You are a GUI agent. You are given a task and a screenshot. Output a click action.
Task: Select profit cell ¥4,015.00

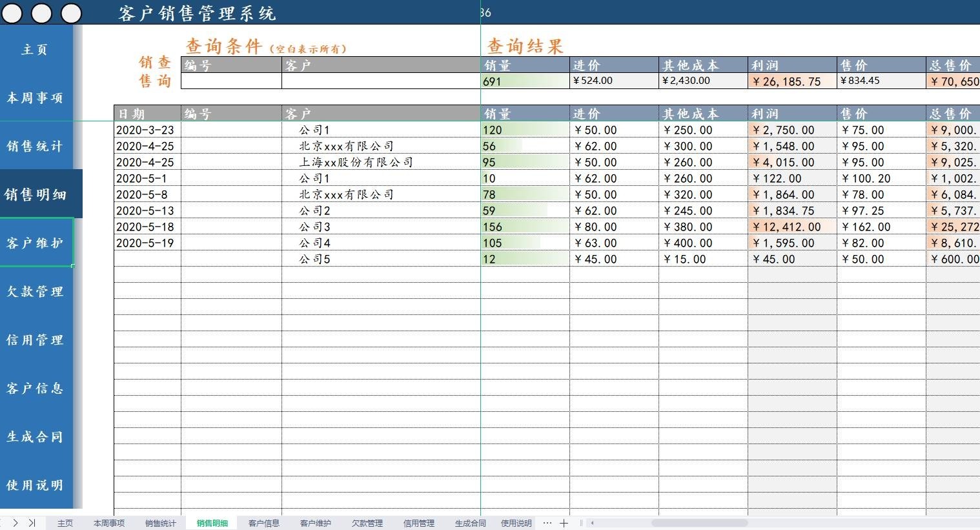click(x=792, y=162)
